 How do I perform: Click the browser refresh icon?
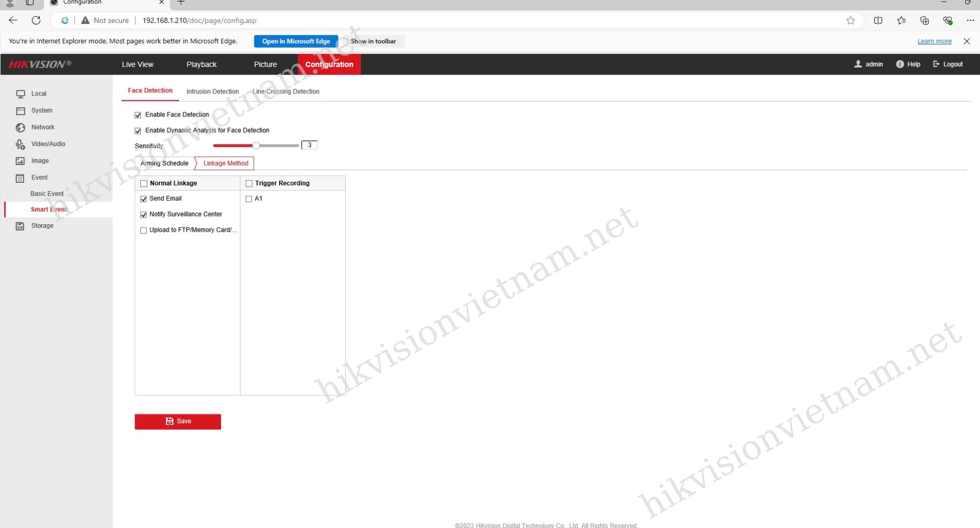pyautogui.click(x=36, y=20)
